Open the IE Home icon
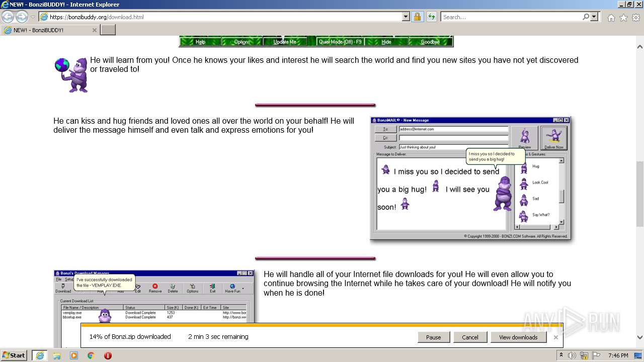The width and height of the screenshot is (644, 362). coord(611,18)
